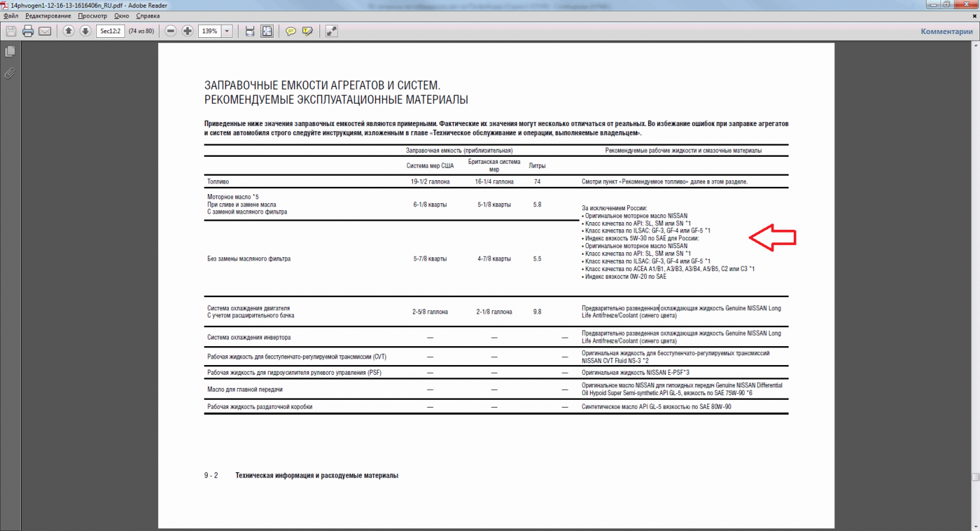Screen dimensions: 980x531
Task: Click the heading ЗАПРАВОЧНЫЕ ЕМКОСТИ АГРЕГАТОВ И СИСТЕМ
Action: pyautogui.click(x=322, y=86)
